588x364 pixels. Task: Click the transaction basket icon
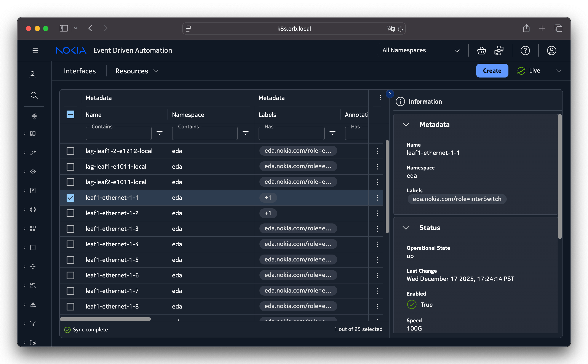pyautogui.click(x=481, y=51)
